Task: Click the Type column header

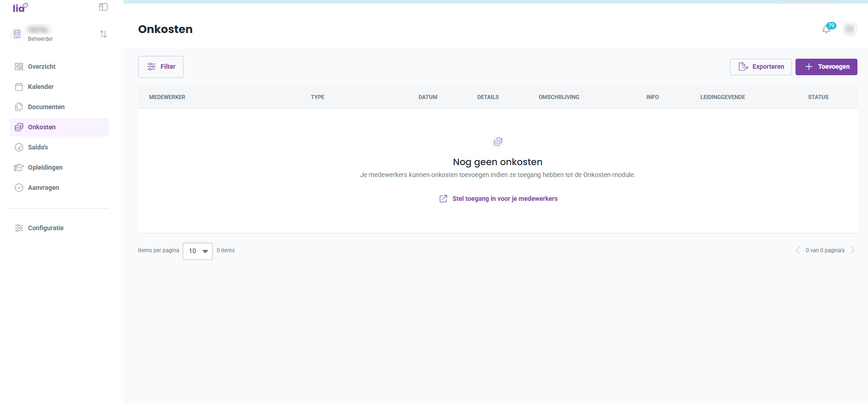Action: pos(317,97)
